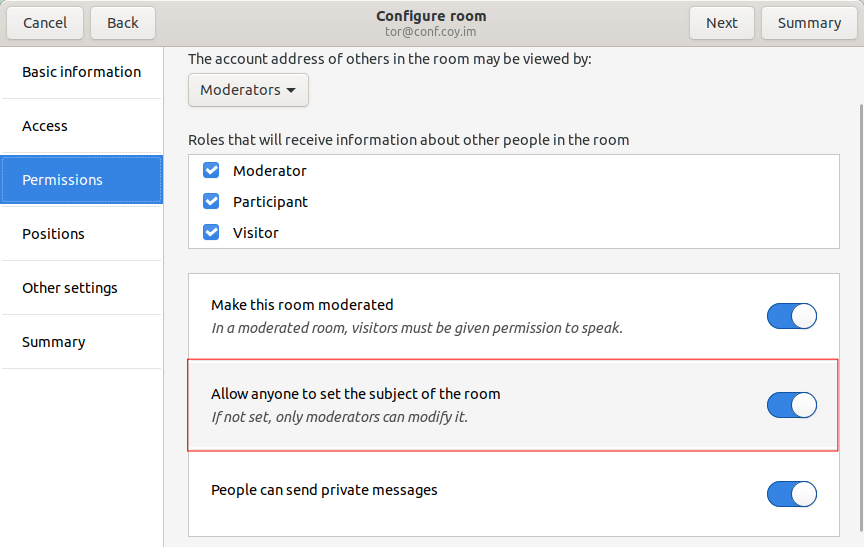The image size is (864, 547).
Task: Select Summary in the sidebar
Action: pyautogui.click(x=82, y=342)
